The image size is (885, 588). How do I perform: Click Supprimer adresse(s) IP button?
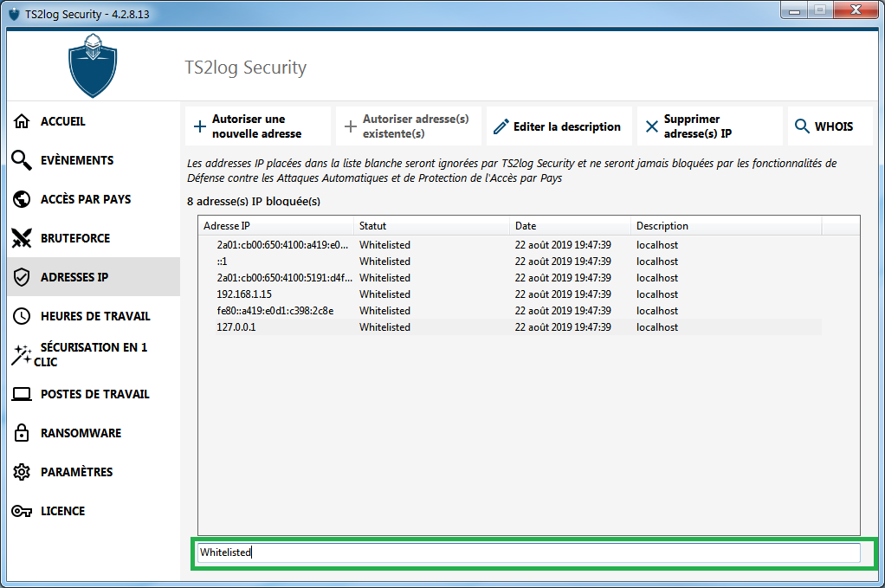[x=710, y=126]
